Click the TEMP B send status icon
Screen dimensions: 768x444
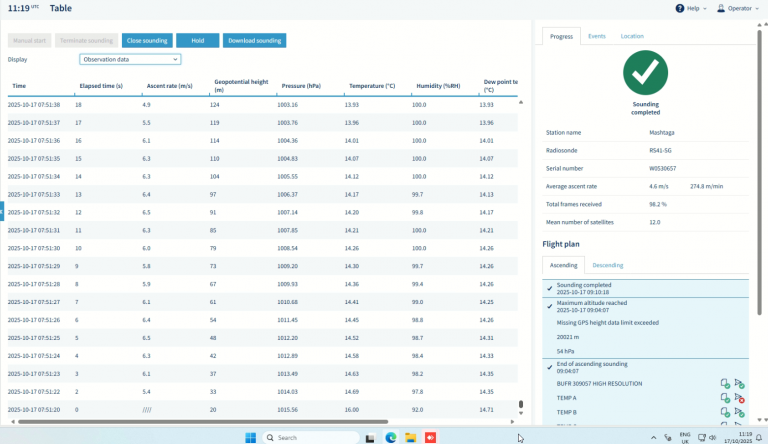point(740,412)
